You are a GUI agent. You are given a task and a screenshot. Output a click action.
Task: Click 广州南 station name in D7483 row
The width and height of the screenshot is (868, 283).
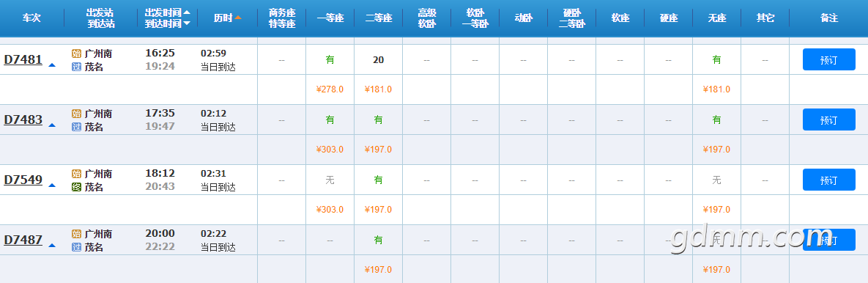tap(99, 114)
